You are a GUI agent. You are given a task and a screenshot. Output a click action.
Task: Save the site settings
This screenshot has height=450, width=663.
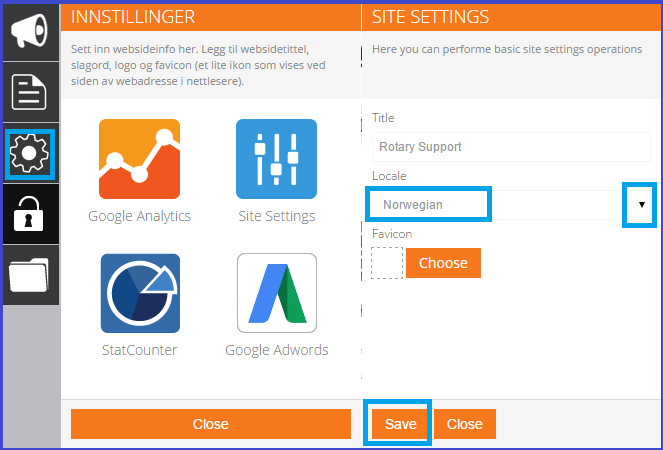pyautogui.click(x=400, y=424)
